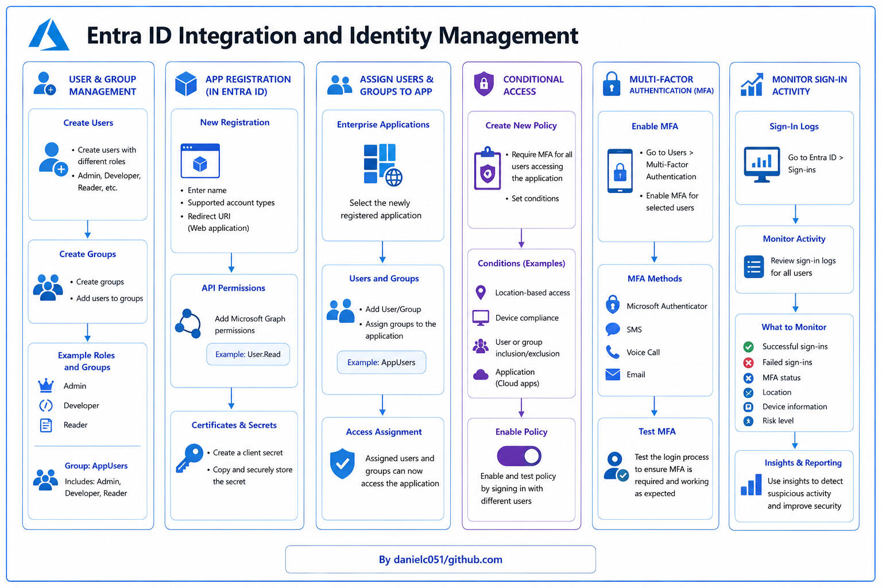Click the apps grid globe icon in Enterprise Applications
The width and height of the screenshot is (882, 588).
pos(383,165)
